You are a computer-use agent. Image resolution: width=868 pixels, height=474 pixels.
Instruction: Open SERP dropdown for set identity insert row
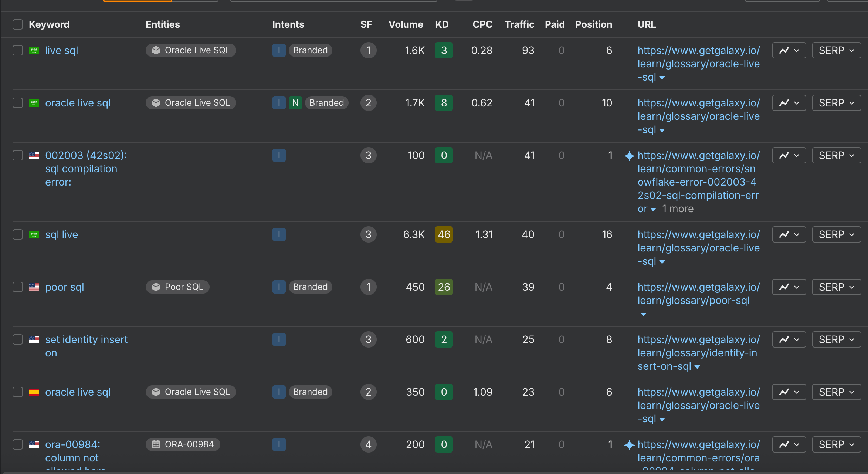(x=836, y=340)
